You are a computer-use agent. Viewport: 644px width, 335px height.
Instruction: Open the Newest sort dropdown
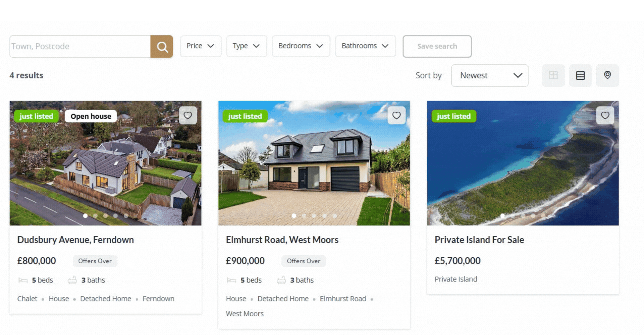click(x=490, y=75)
